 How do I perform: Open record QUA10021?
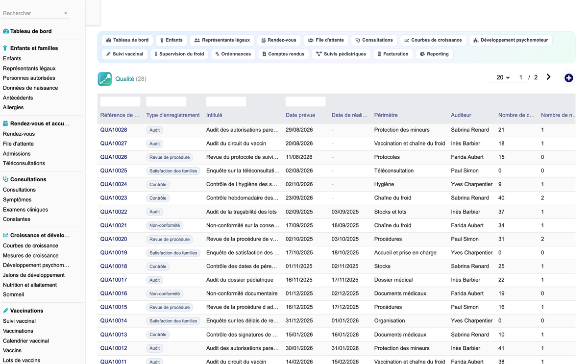114,225
